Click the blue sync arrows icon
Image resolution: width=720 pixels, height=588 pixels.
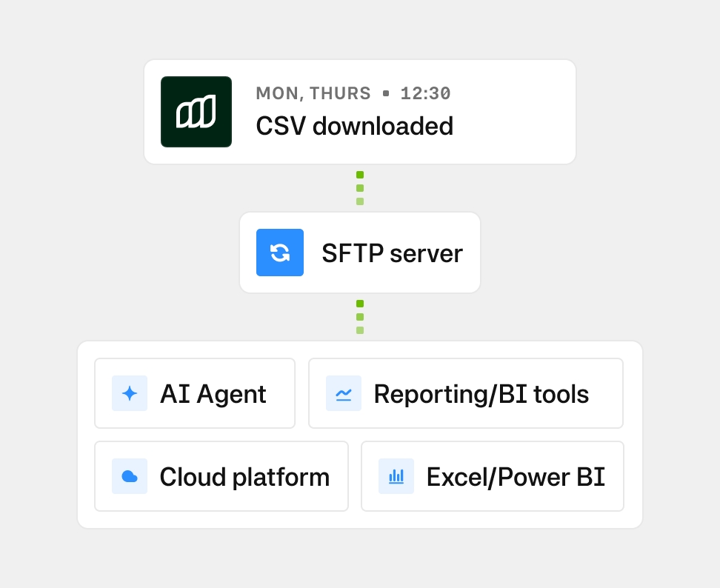[x=280, y=253]
